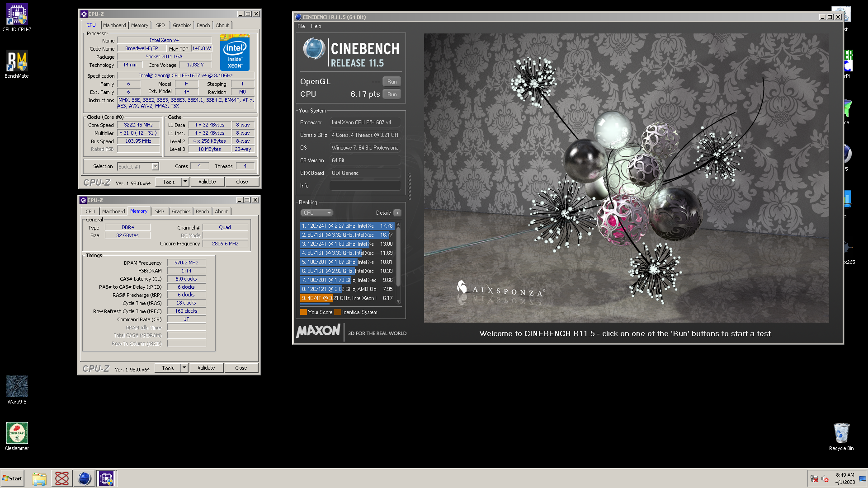Image resolution: width=868 pixels, height=488 pixels.
Task: Open Graphics tab in top CPU-Z window
Action: tap(182, 25)
